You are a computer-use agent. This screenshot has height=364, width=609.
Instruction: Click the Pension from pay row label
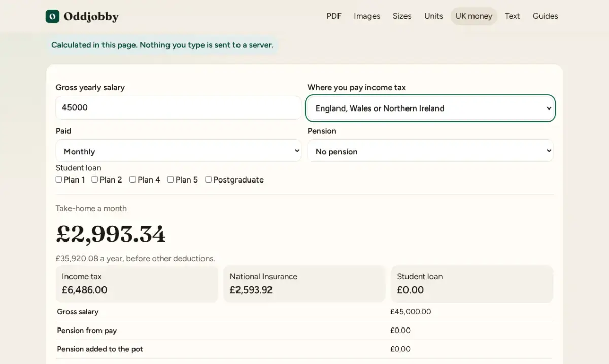(x=87, y=331)
